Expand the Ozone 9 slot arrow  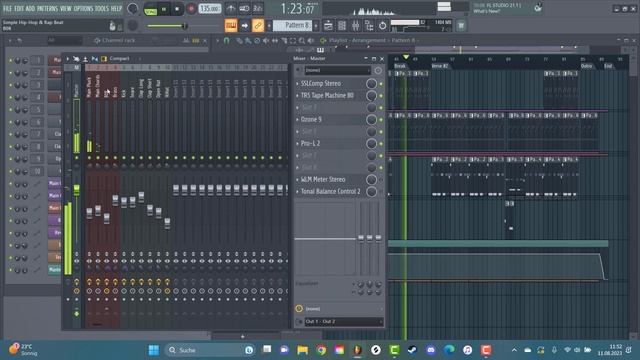pyautogui.click(x=298, y=120)
